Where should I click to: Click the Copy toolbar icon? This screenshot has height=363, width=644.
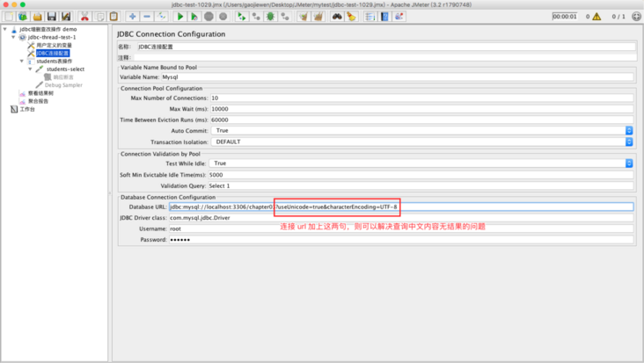[x=99, y=17]
